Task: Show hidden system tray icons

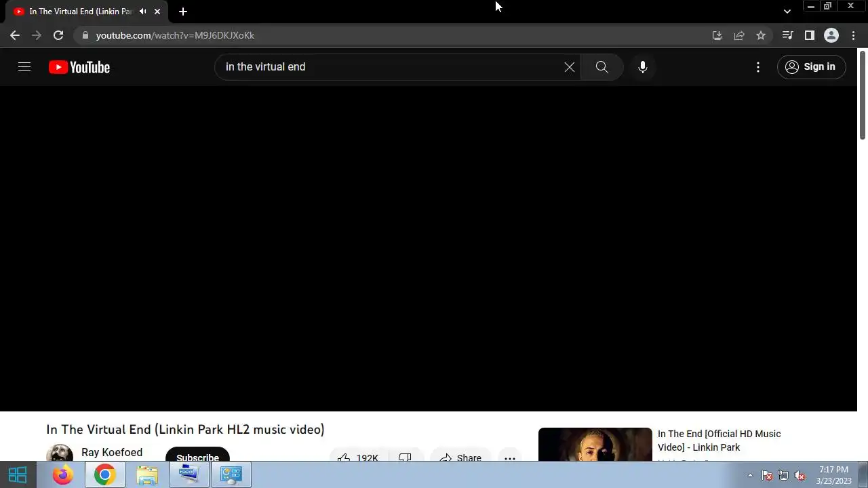Action: click(x=750, y=475)
